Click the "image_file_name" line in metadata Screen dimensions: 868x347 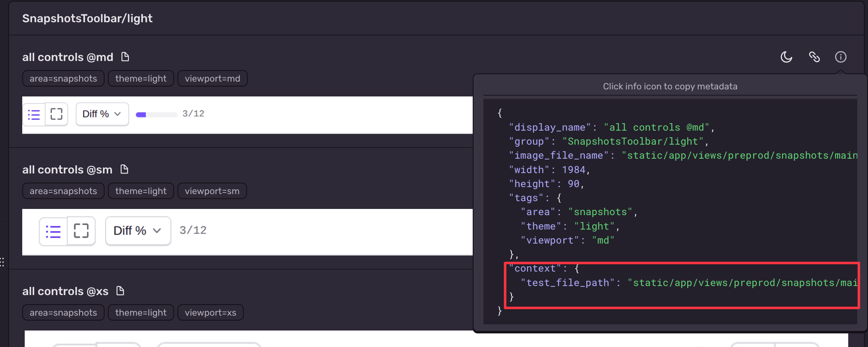(683, 155)
